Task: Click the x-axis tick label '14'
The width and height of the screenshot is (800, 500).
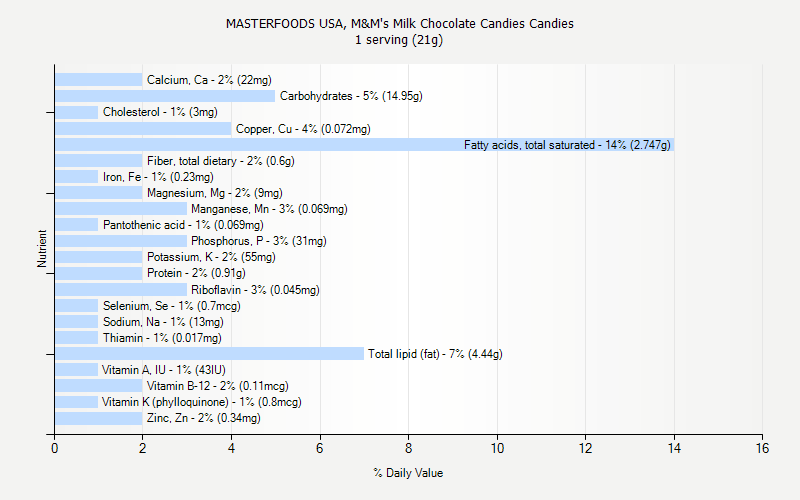Action: pyautogui.click(x=674, y=448)
